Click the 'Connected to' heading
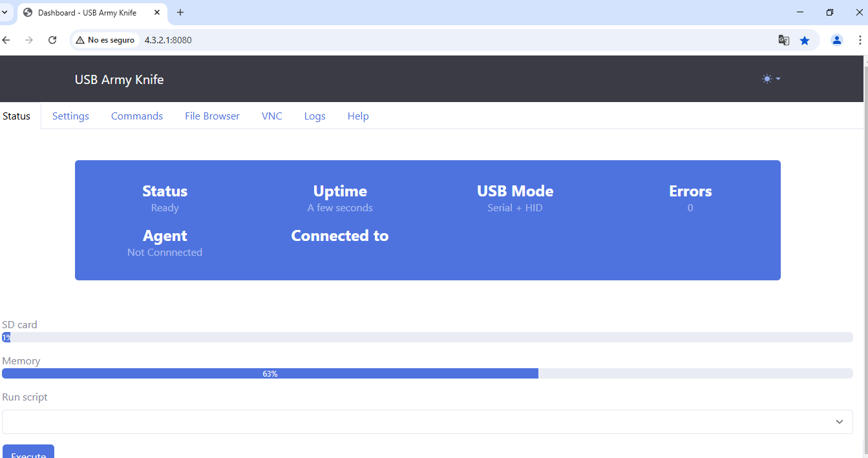Screen dimensions: 868x458 coord(340,236)
